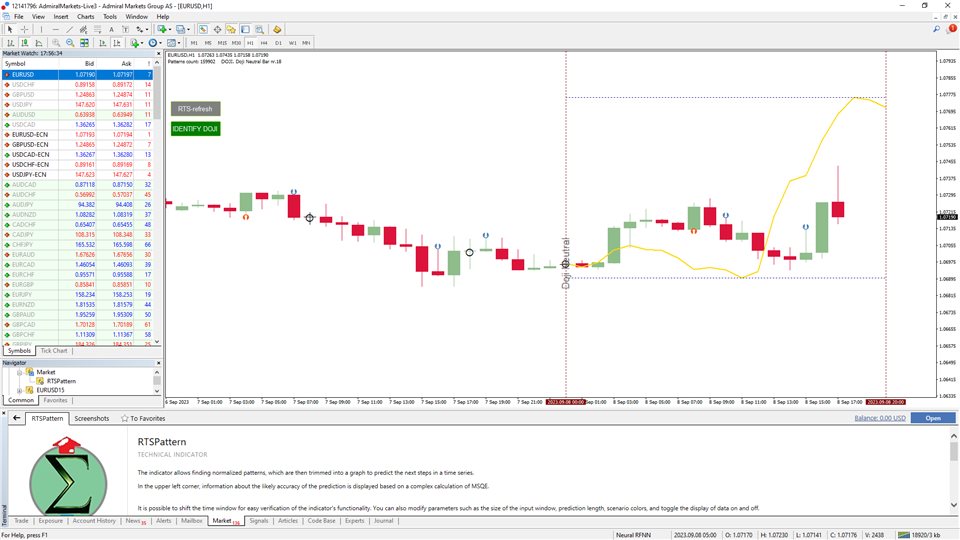
Task: Select the Draw Trendline tool
Action: (70, 29)
